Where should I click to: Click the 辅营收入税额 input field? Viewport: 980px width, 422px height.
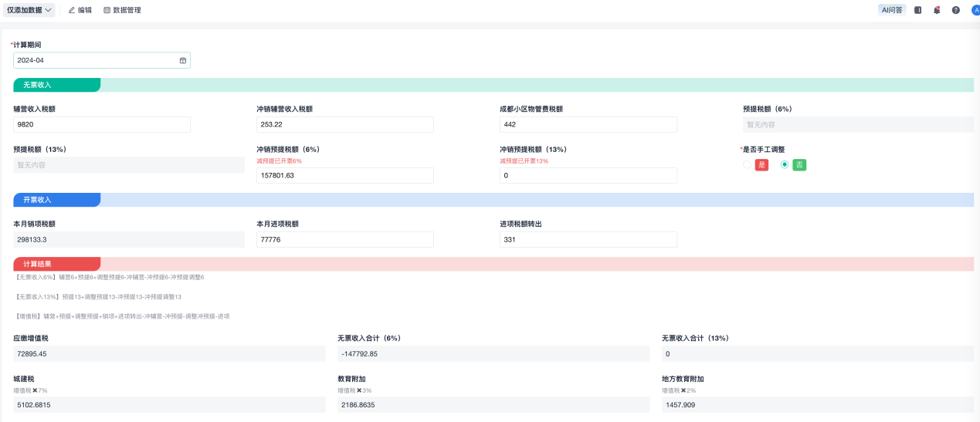click(102, 125)
